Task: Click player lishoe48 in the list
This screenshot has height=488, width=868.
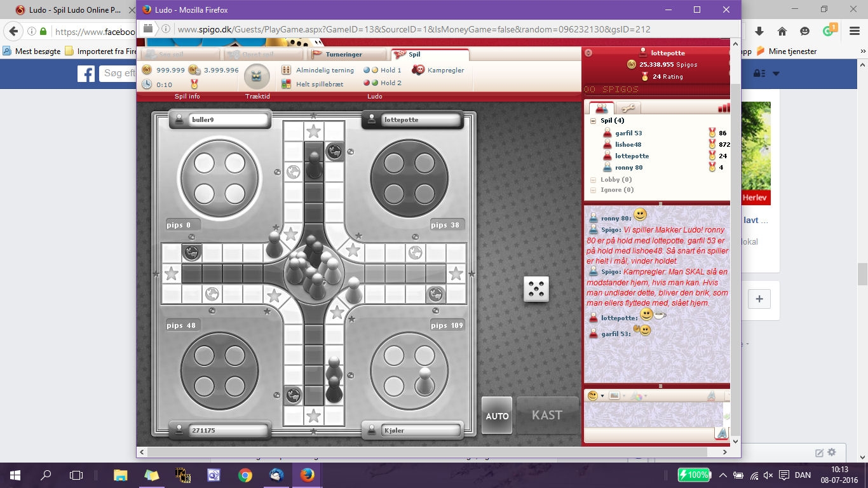Action: coord(628,144)
